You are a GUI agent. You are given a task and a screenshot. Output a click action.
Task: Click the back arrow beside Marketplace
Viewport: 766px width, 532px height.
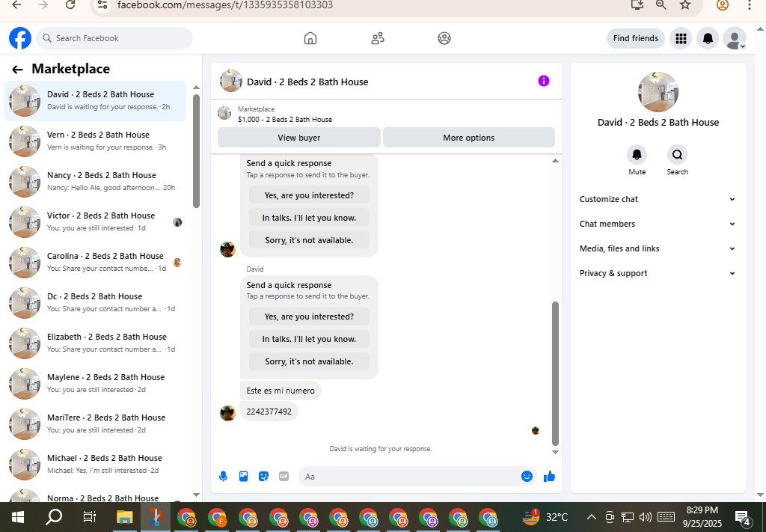[18, 70]
